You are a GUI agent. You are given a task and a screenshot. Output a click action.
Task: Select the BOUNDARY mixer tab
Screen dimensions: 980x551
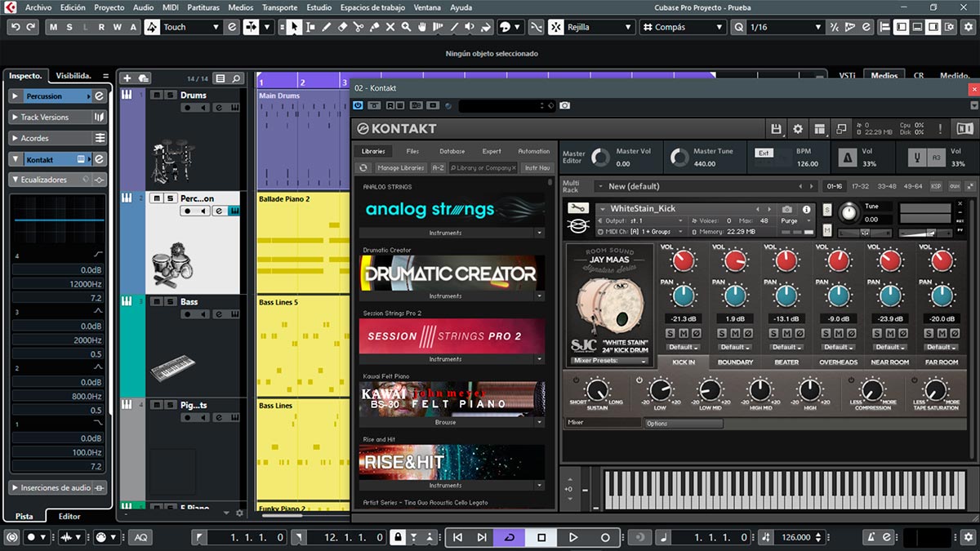[x=735, y=362]
